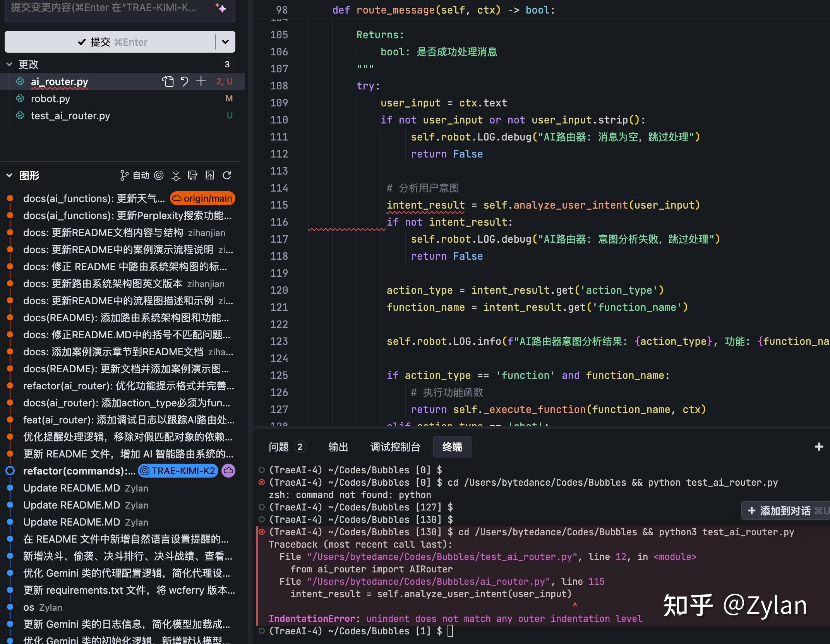Click the cloud publish badge beside TRAE-KIMI-K2
The height and width of the screenshot is (644, 830).
click(x=228, y=471)
